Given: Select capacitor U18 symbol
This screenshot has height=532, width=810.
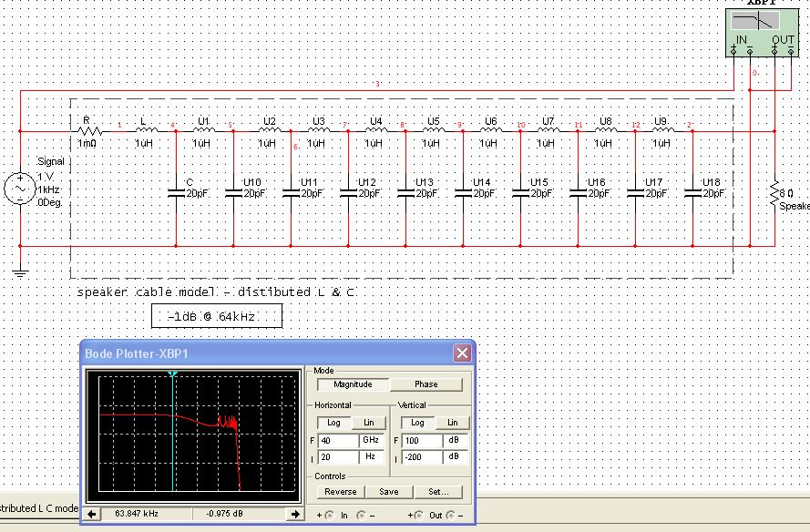Looking at the screenshot, I should click(692, 193).
